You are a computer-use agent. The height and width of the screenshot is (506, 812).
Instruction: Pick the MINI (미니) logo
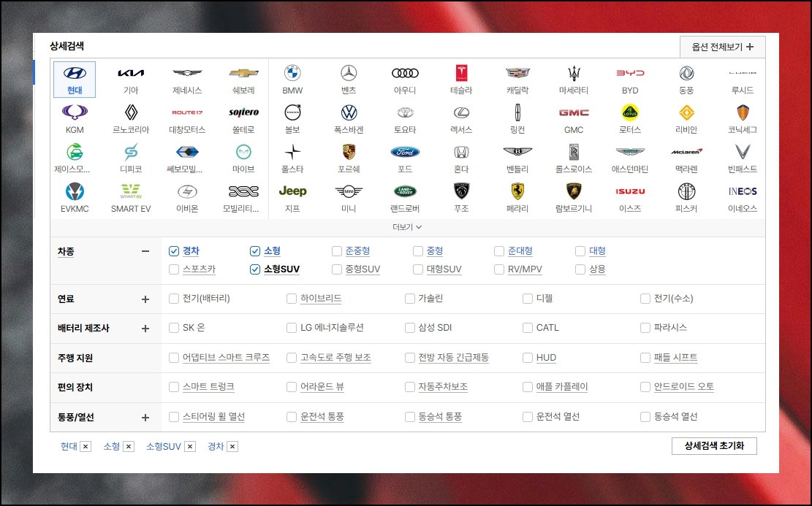tap(349, 191)
